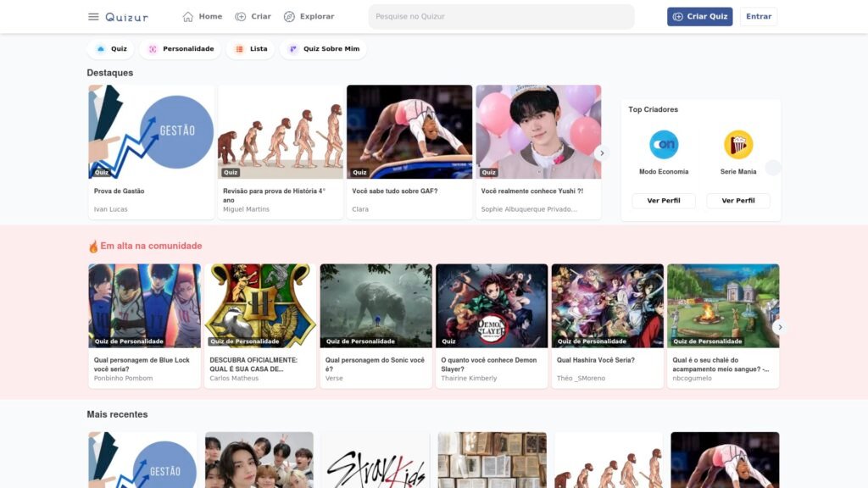The width and height of the screenshot is (868, 488).
Task: Click the Pesquise no Quizur search field
Action: tap(501, 17)
